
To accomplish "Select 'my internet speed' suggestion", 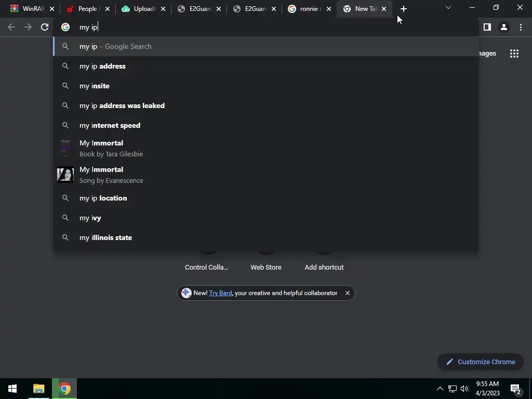I will point(266,125).
